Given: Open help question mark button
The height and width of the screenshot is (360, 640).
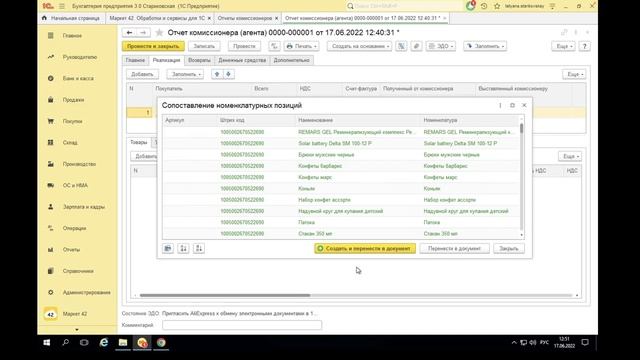Looking at the screenshot, I should (x=584, y=46).
